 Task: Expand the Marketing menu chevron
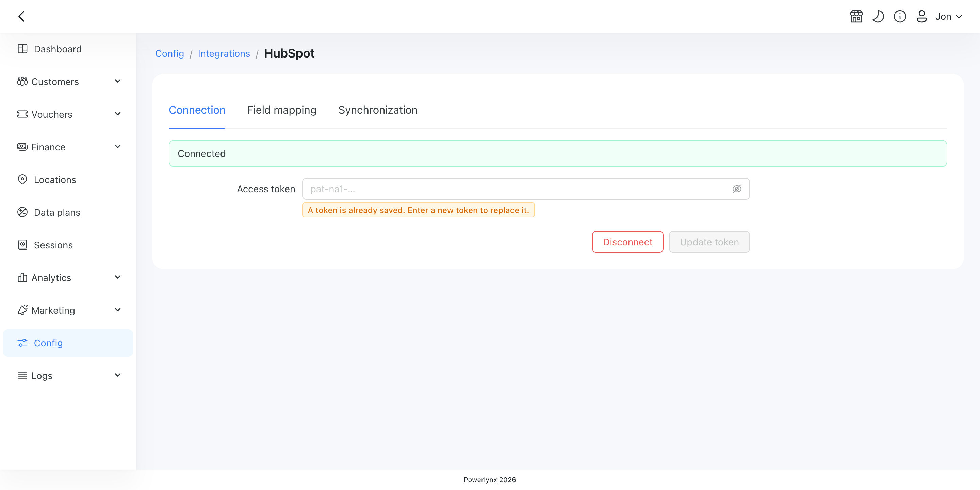coord(117,310)
